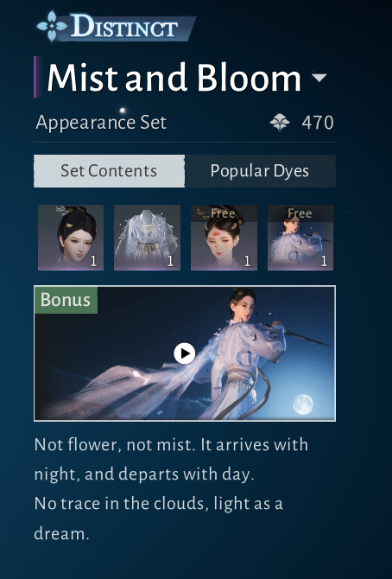Image resolution: width=392 pixels, height=579 pixels.
Task: Switch to the Set Contents tab
Action: (110, 171)
